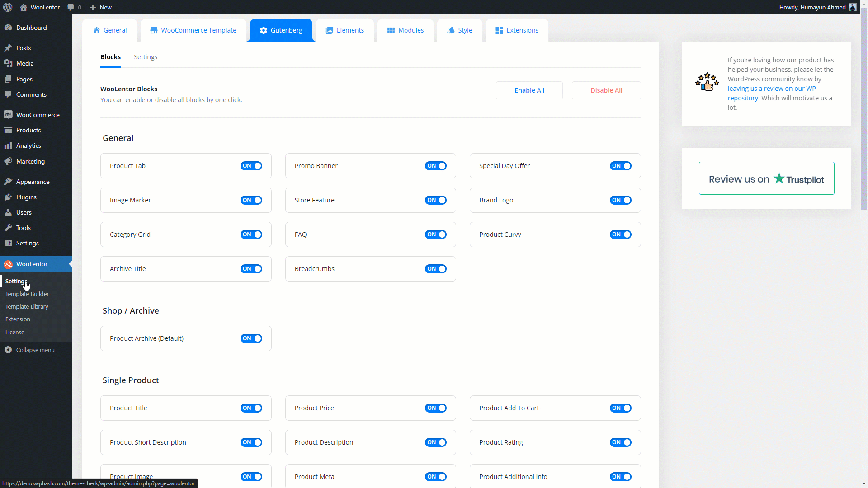
Task: Open the Review us on Trustpilot banner
Action: point(766,178)
